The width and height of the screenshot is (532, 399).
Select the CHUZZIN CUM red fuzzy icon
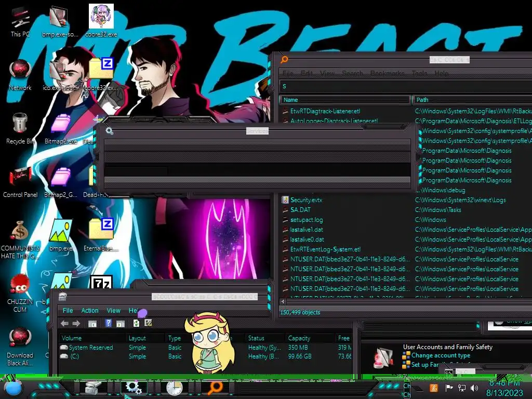[20, 292]
